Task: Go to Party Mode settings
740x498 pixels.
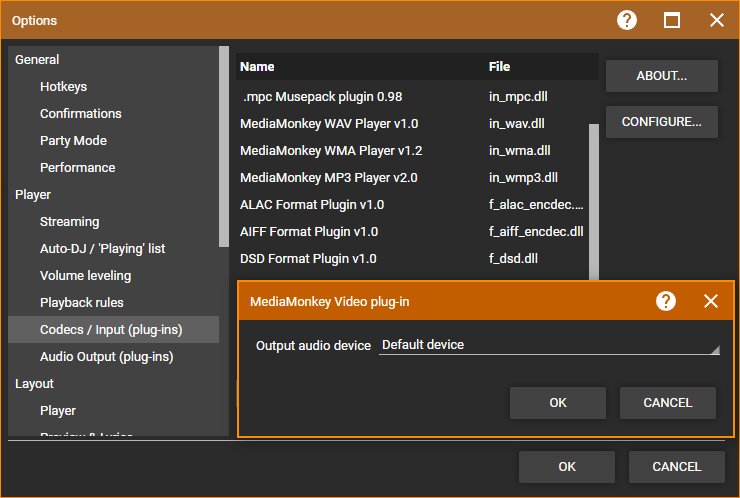Action: [x=73, y=141]
